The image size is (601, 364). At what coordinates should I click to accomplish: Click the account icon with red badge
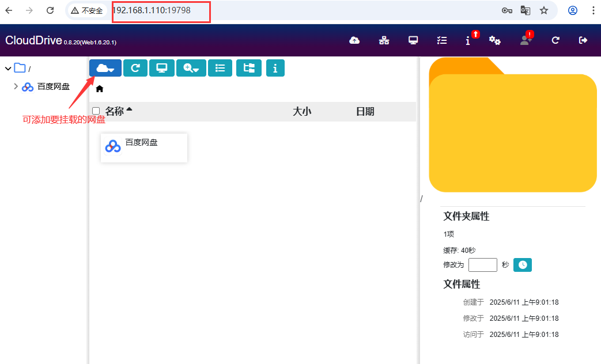point(524,41)
